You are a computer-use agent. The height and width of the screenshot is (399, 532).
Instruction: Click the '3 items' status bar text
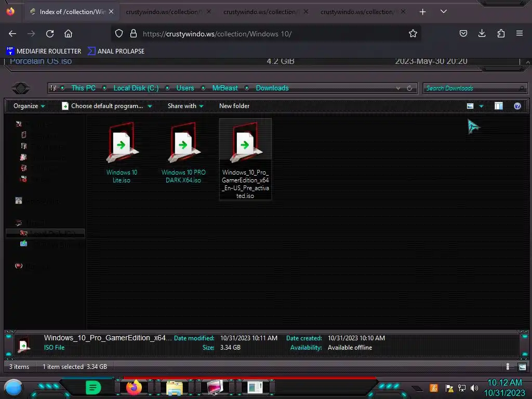(x=19, y=367)
